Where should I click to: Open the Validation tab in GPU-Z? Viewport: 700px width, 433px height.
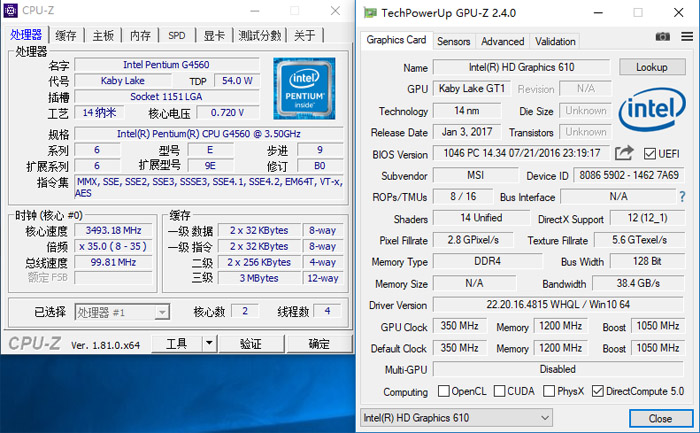point(555,42)
